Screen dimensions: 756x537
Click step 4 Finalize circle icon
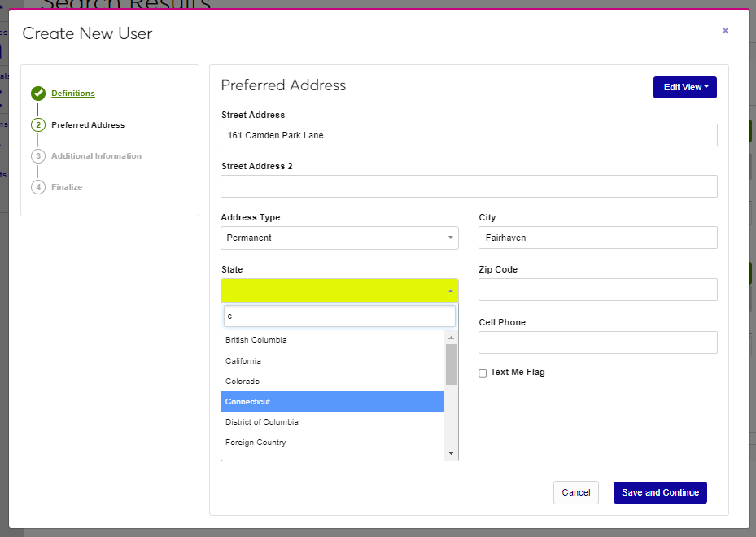click(x=38, y=187)
